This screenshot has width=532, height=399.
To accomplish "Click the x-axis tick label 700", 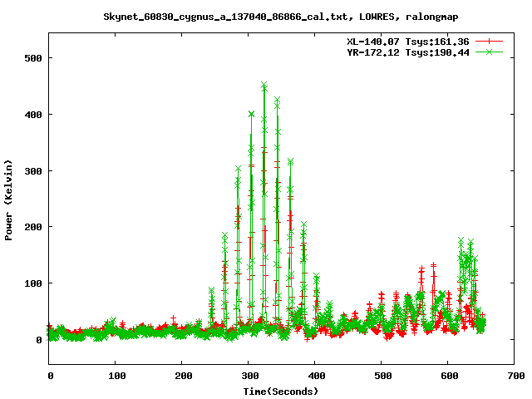I will (516, 376).
